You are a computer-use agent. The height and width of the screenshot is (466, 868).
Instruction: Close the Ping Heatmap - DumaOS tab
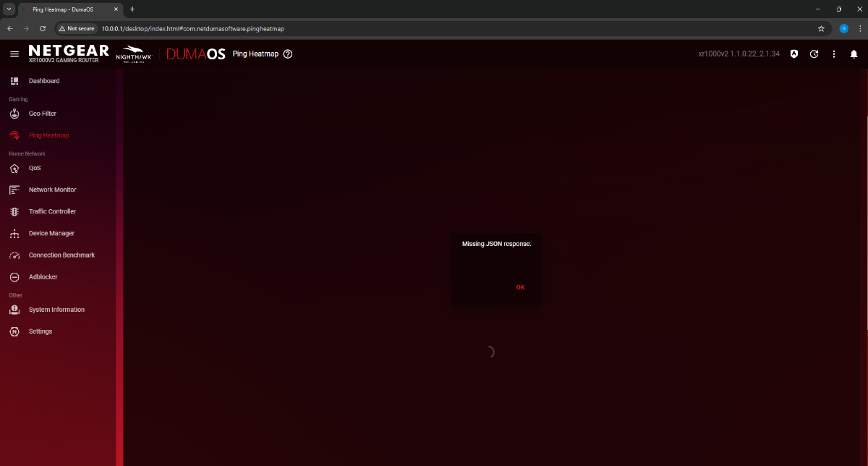tap(116, 9)
